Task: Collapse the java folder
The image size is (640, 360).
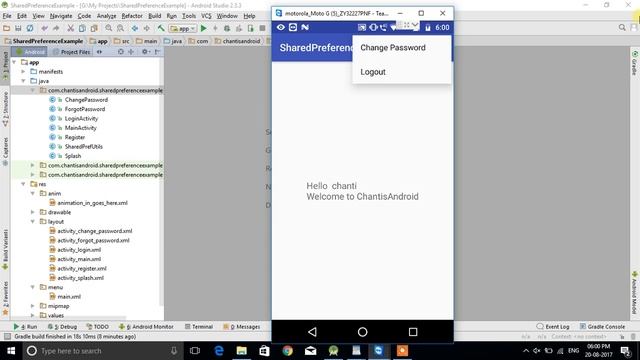Action: click(x=23, y=81)
